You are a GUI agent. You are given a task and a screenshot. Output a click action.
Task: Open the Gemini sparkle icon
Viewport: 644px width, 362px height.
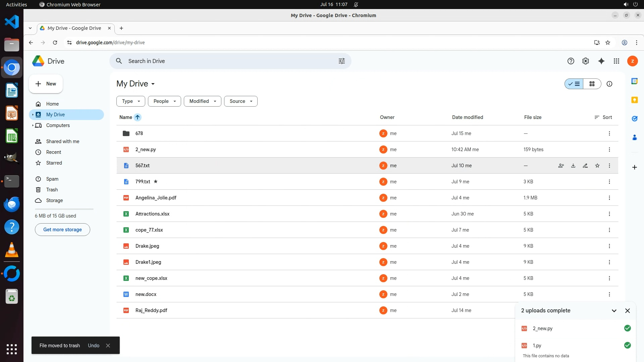pos(601,61)
